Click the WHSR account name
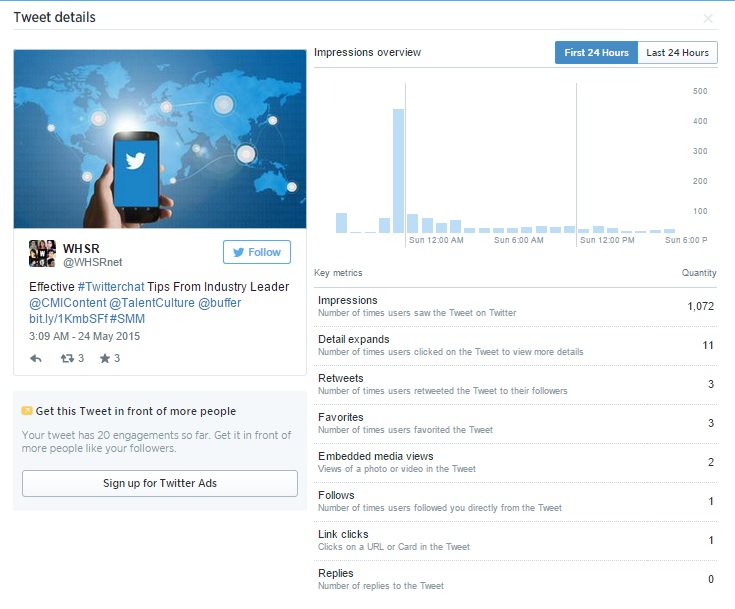The height and width of the screenshot is (609, 735). [81, 248]
